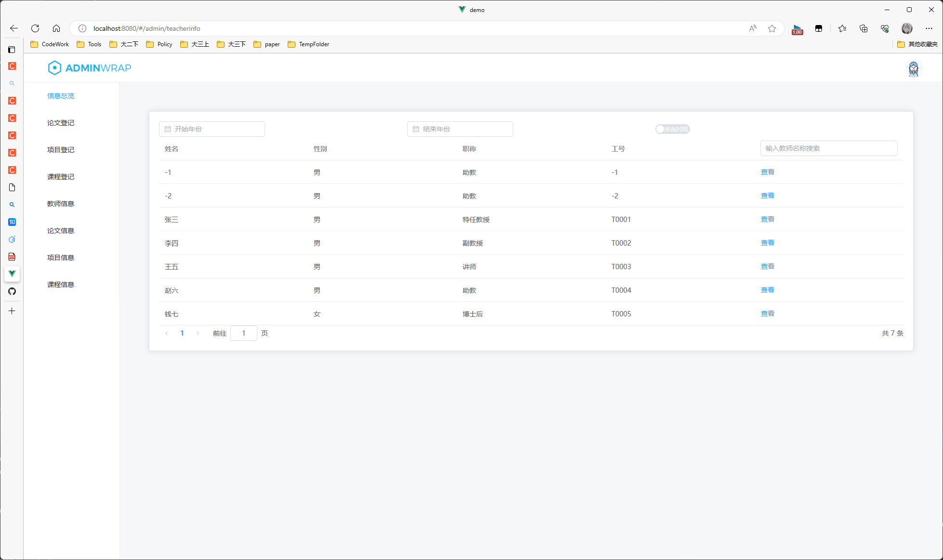Click the search icon in the Edge sidebar
The height and width of the screenshot is (560, 943).
coord(12,83)
